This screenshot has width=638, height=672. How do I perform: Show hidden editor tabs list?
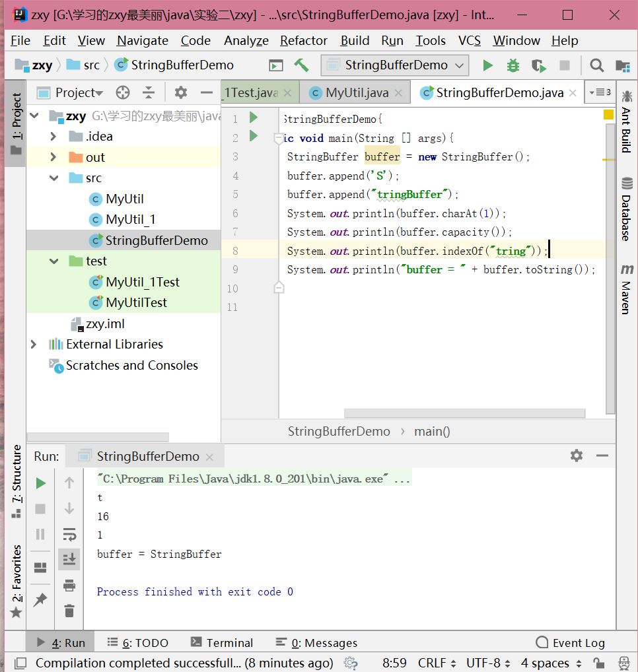click(x=600, y=92)
